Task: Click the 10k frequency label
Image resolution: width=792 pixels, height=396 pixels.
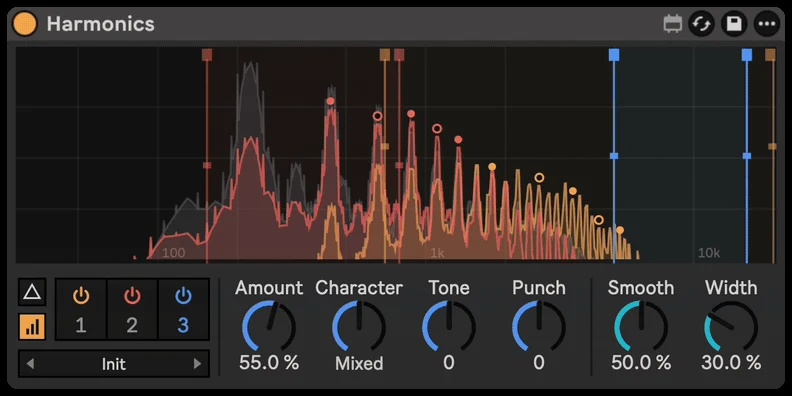Action: [x=709, y=253]
